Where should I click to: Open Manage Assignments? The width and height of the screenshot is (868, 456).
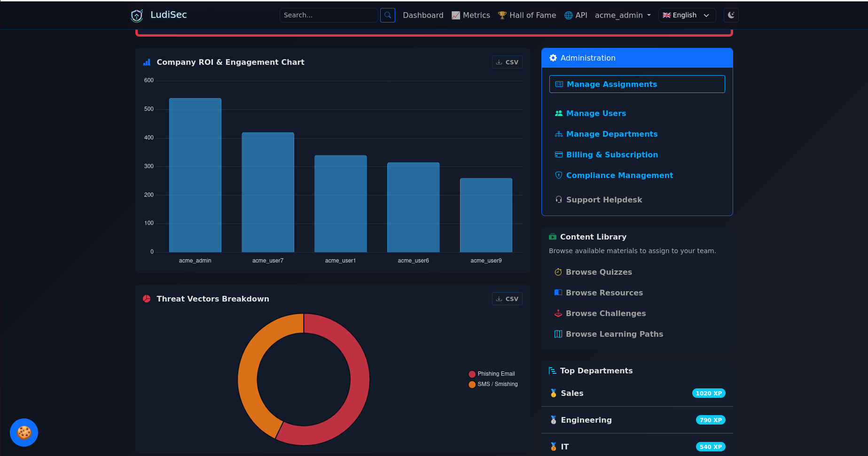click(x=637, y=84)
